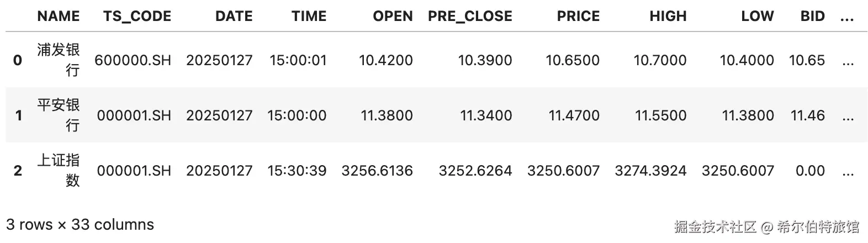Image resolution: width=868 pixels, height=243 pixels.
Task: Click the 浦发银行 name cell
Action: 59,60
